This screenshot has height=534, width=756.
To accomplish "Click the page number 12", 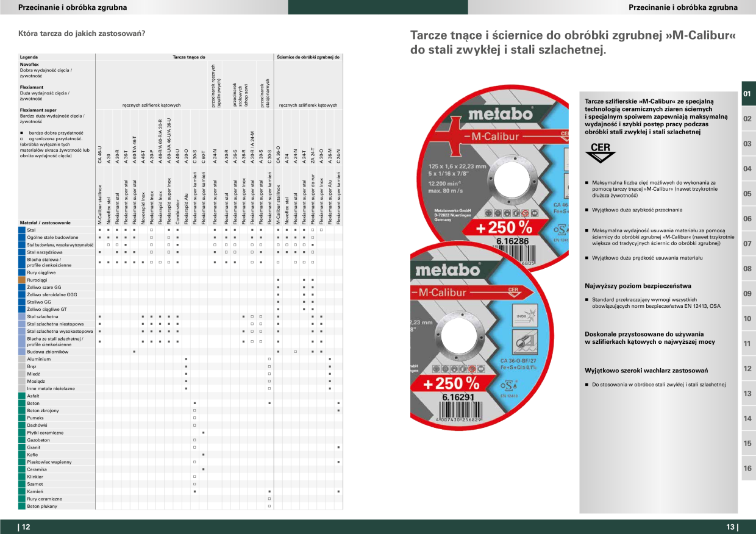I will tap(24, 527).
